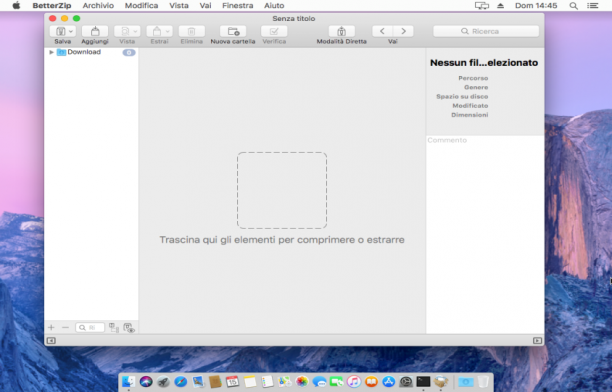Click the Salva toolbar icon
The width and height of the screenshot is (612, 392).
click(x=60, y=31)
